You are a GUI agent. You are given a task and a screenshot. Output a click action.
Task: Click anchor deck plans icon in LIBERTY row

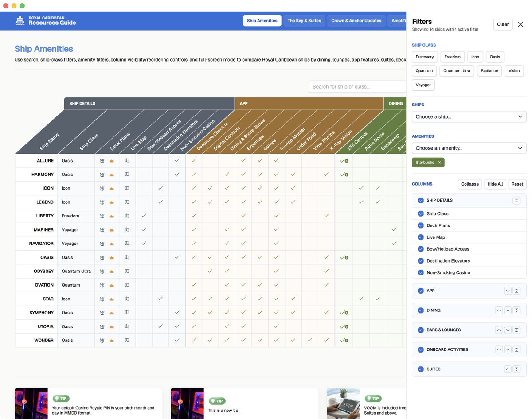pos(102,216)
